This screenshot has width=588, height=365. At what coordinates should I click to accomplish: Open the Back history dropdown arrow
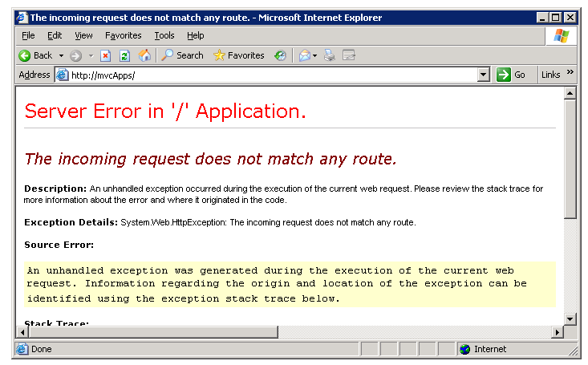coord(61,56)
